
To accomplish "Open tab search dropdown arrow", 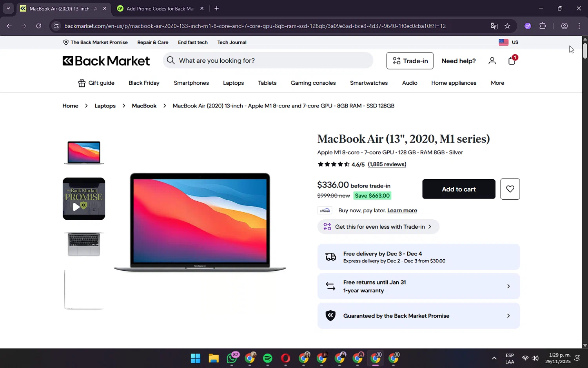I will pyautogui.click(x=8, y=8).
